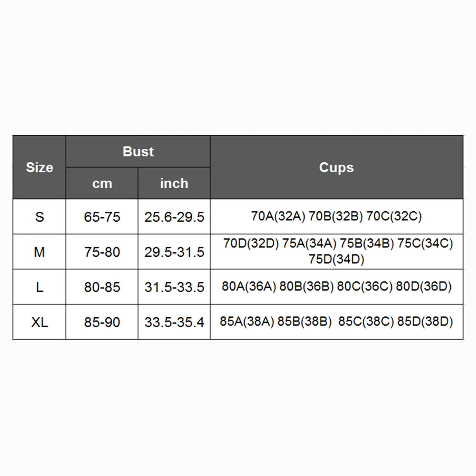Select the 75-80 cm cell

102,252
